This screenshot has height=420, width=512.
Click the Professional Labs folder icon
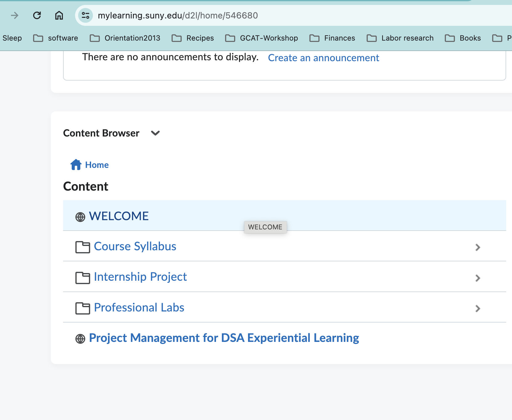pos(83,308)
